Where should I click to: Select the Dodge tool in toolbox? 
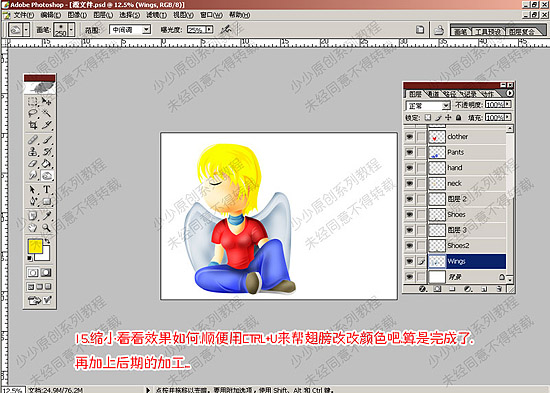coord(47,175)
